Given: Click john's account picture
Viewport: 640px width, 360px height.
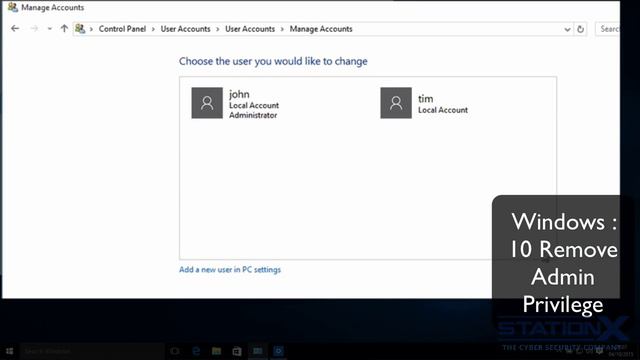Looking at the screenshot, I should (x=207, y=103).
